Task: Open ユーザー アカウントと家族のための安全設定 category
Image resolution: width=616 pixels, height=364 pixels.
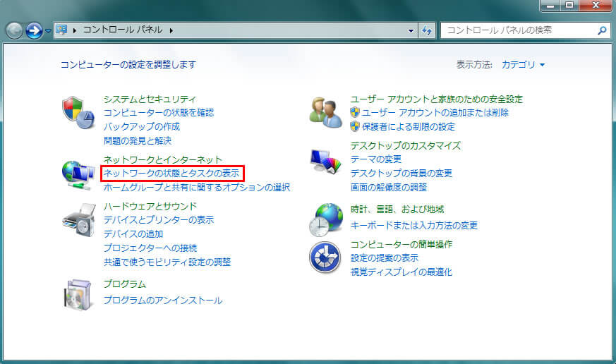Action: [x=437, y=99]
